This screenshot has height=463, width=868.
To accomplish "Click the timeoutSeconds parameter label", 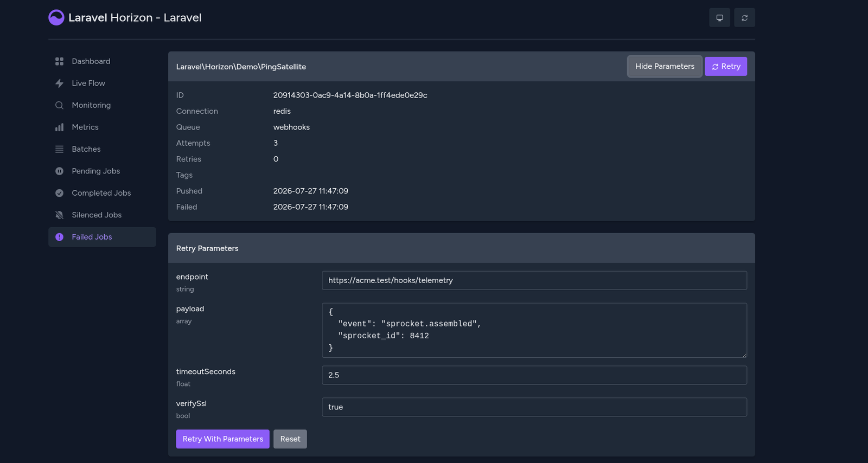I will pos(206,371).
